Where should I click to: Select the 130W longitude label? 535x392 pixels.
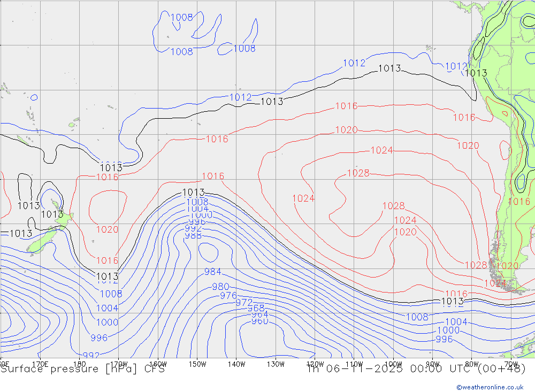click(276, 364)
